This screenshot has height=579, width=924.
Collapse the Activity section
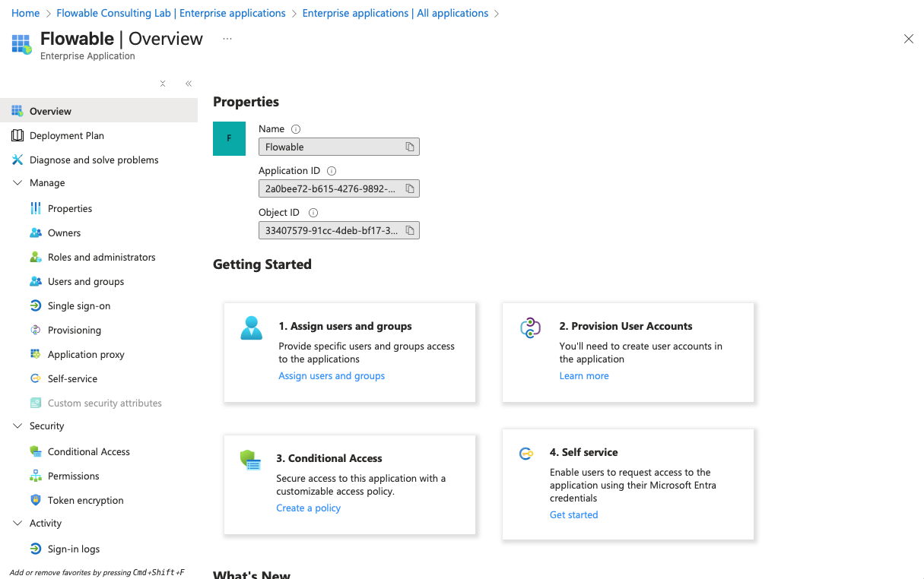click(17, 524)
